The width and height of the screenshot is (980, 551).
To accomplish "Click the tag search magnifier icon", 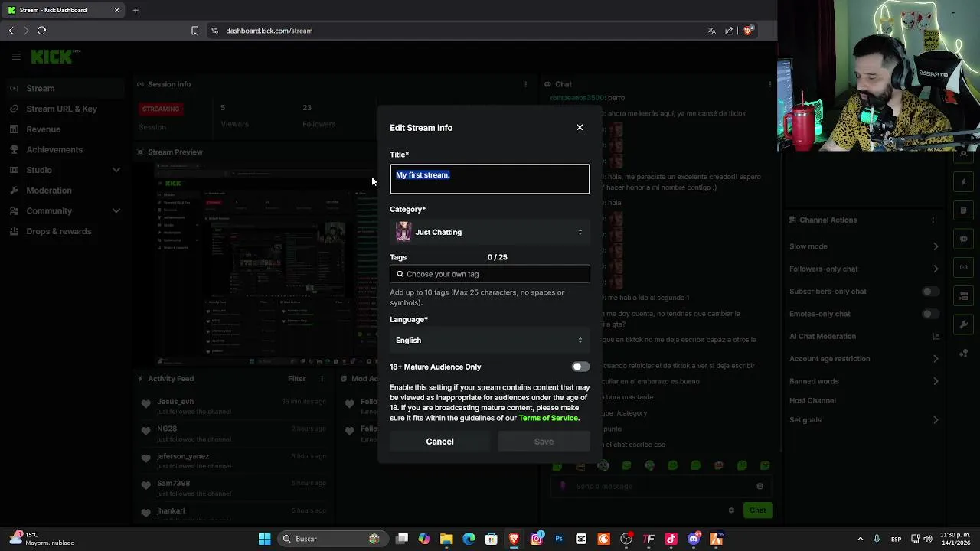I will tap(400, 274).
